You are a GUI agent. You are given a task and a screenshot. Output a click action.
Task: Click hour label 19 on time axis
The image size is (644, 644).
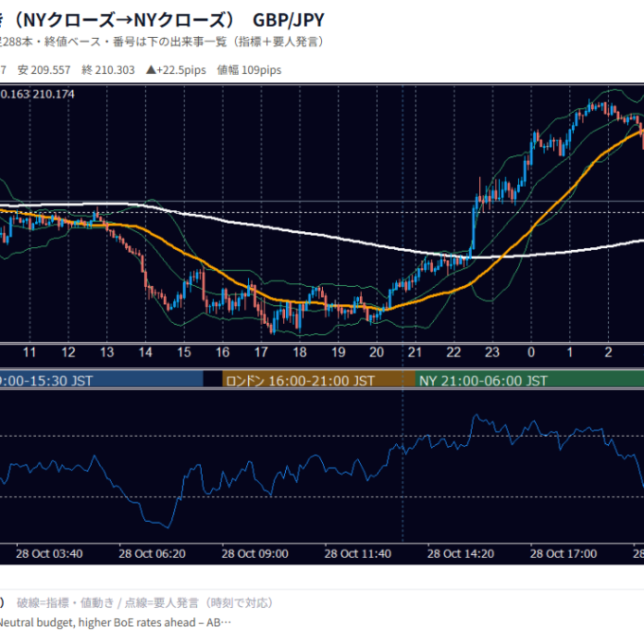coord(338,352)
